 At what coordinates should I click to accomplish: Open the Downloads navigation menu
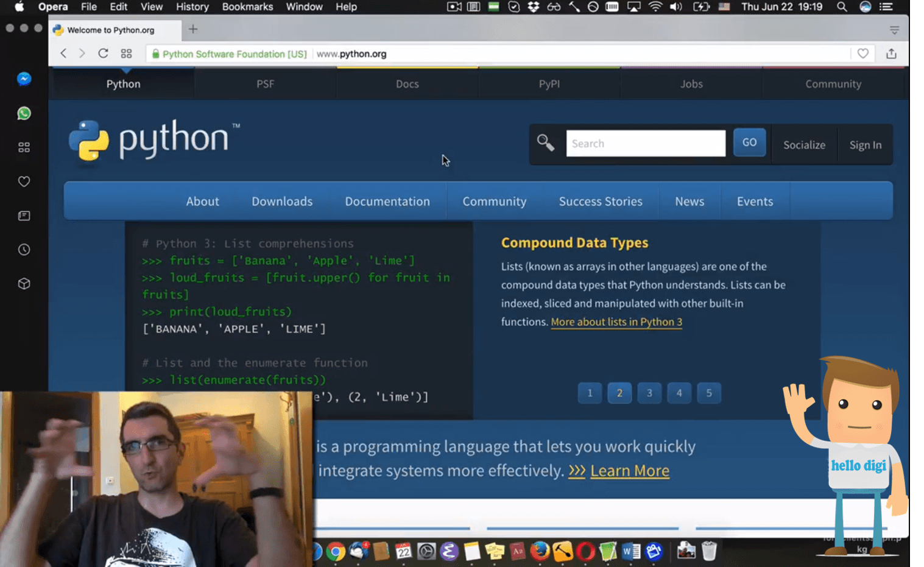point(282,201)
